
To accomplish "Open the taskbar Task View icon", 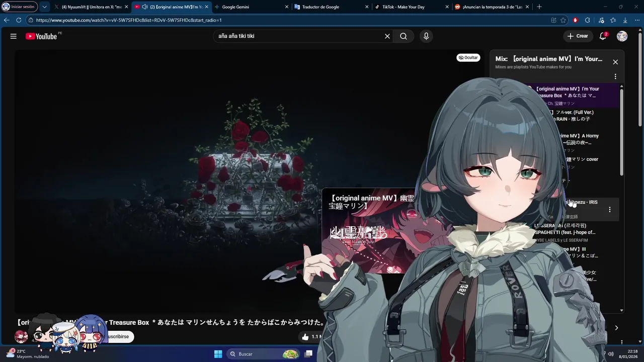I will coord(308,354).
